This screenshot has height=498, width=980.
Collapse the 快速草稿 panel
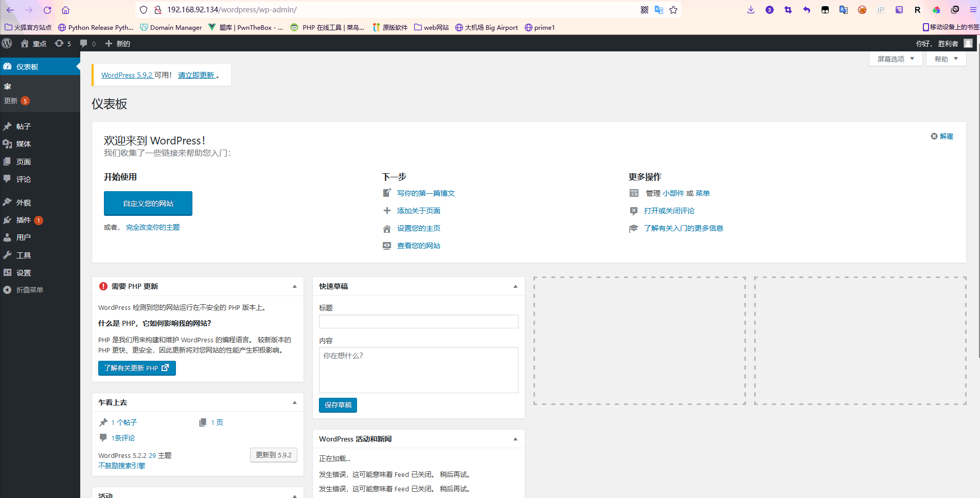click(515, 286)
